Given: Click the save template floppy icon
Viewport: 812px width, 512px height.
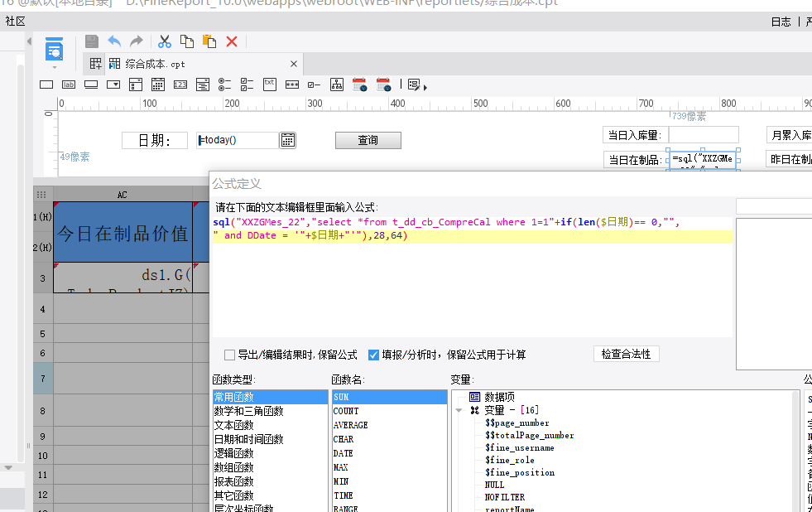Looking at the screenshot, I should pyautogui.click(x=92, y=41).
